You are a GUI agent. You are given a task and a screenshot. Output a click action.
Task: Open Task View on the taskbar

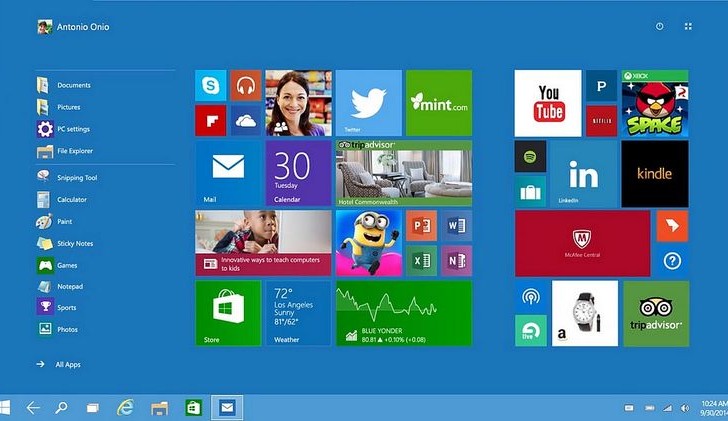[92, 408]
